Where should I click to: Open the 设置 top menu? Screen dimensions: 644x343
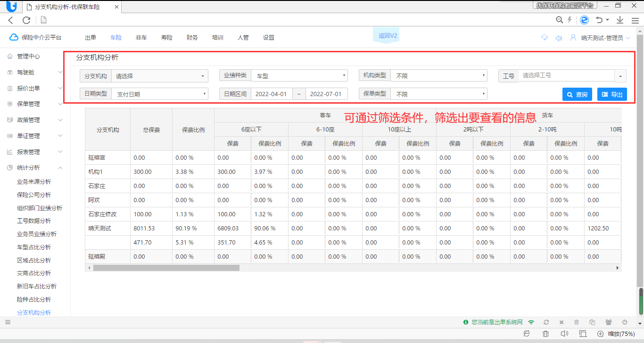pyautogui.click(x=269, y=38)
